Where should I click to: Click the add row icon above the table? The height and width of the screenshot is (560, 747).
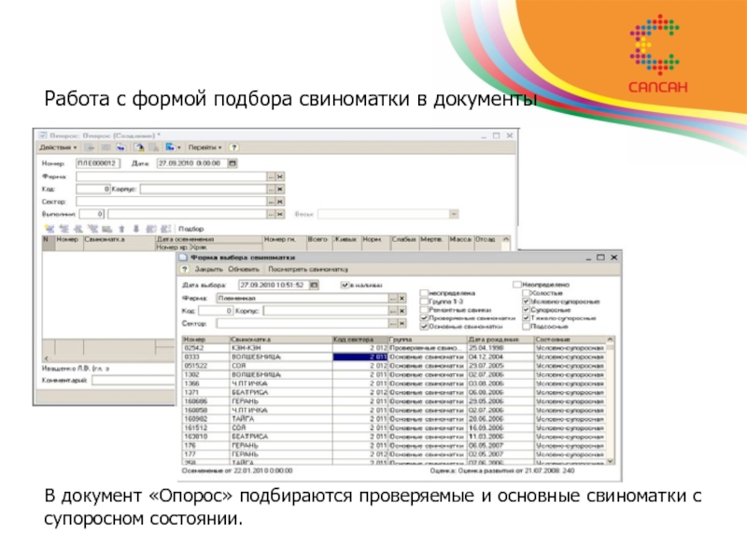tap(50, 228)
